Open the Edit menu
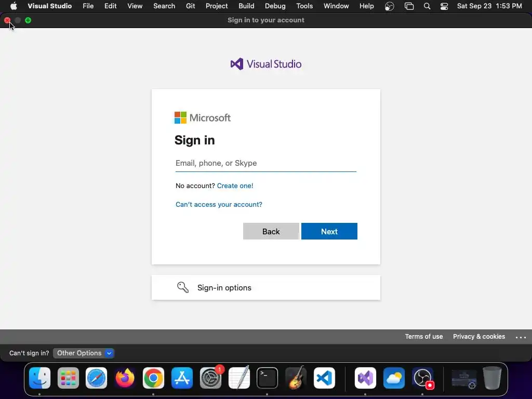Screen dimensions: 532x399 click(x=110, y=6)
